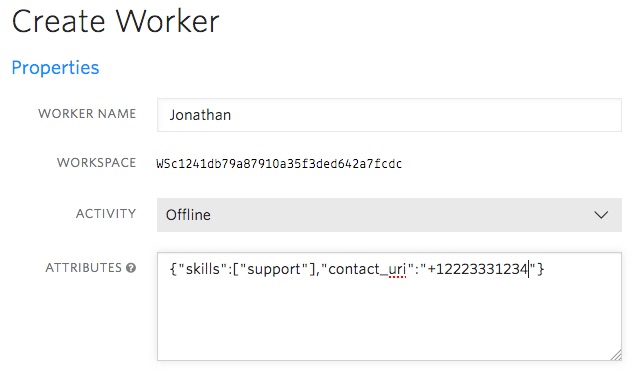Click the "support" value in attributes JSON
633x374 pixels.
(274, 269)
